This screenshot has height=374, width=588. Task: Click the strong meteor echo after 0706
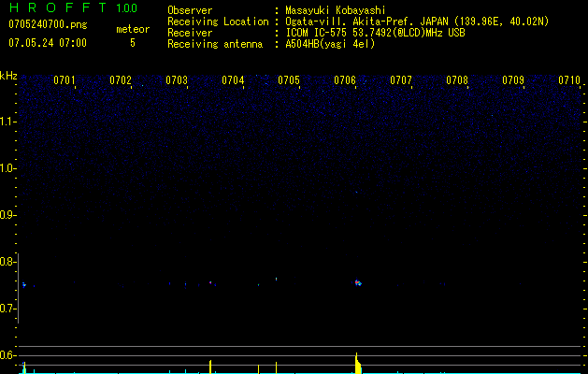(358, 283)
